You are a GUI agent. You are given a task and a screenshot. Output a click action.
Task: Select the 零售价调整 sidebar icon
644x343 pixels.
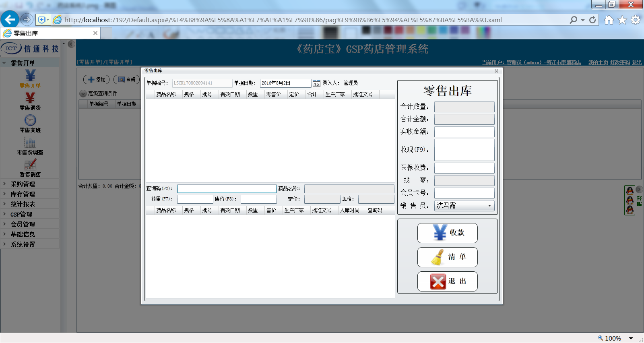click(x=30, y=143)
